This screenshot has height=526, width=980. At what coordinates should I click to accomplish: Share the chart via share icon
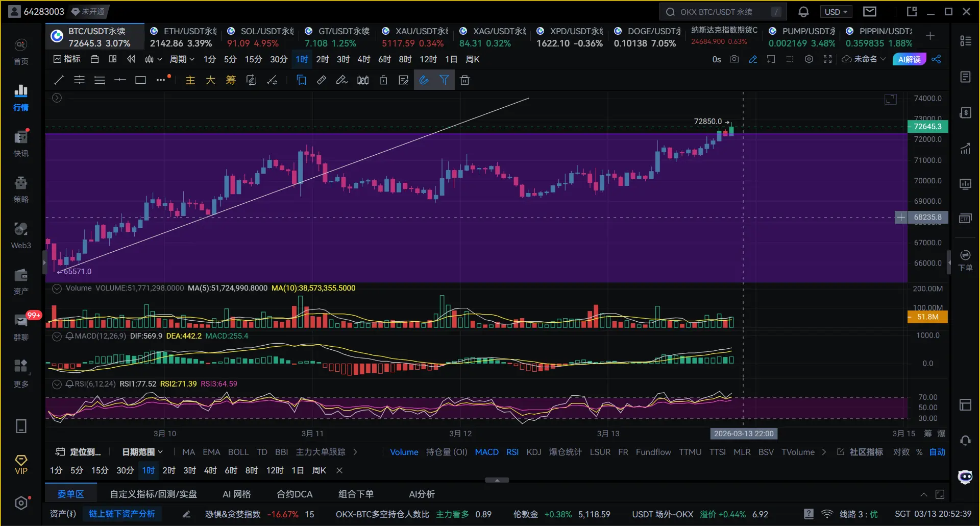[x=936, y=59]
